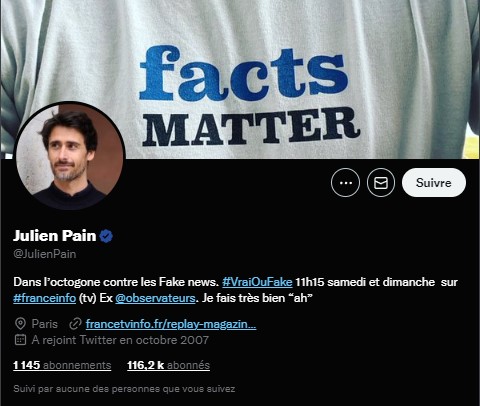Screen dimensions: 480x406
Task: View the 1 145 abonnements list
Action: [62, 365]
